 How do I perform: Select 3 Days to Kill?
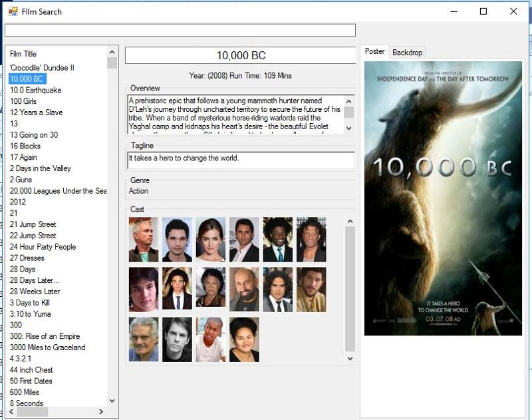[x=29, y=303]
